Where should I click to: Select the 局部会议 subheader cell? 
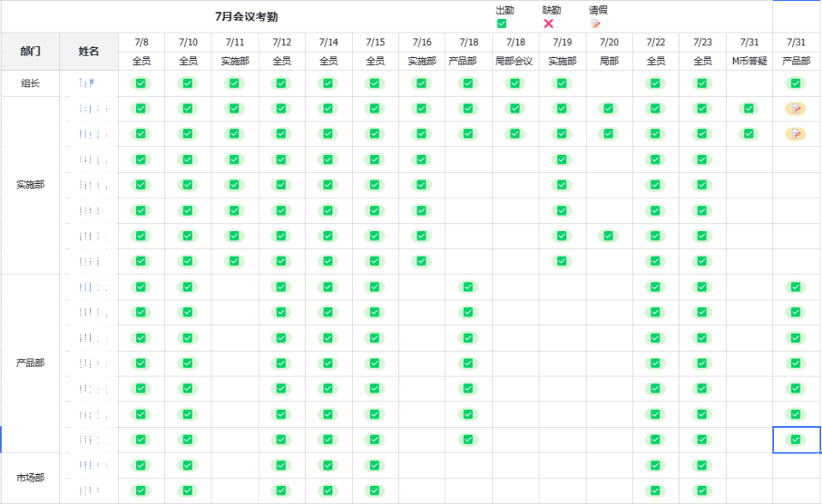click(515, 62)
